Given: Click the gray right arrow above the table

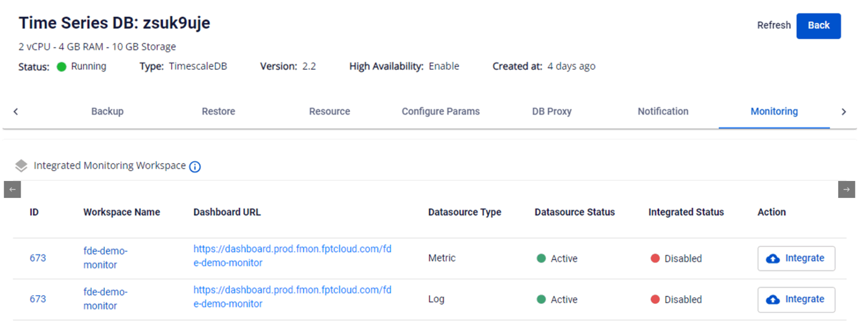Looking at the screenshot, I should pos(846,189).
